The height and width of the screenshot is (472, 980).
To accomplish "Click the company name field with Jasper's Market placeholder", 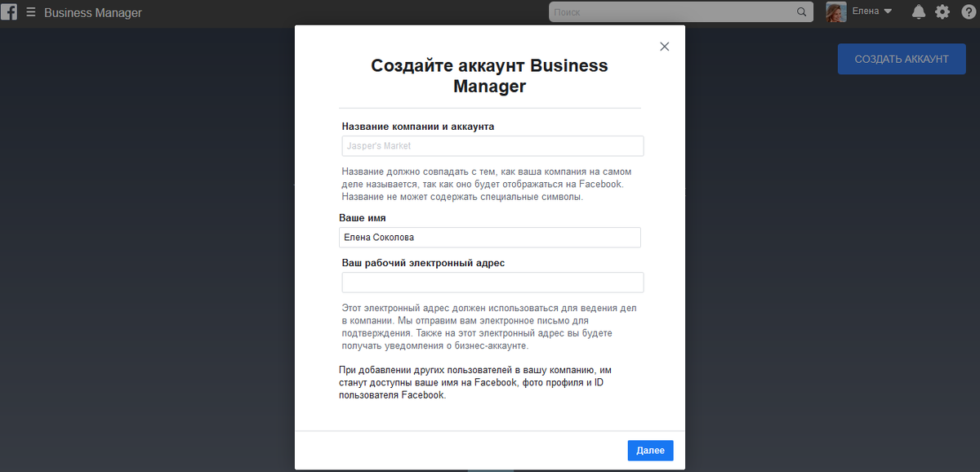I will [x=493, y=146].
